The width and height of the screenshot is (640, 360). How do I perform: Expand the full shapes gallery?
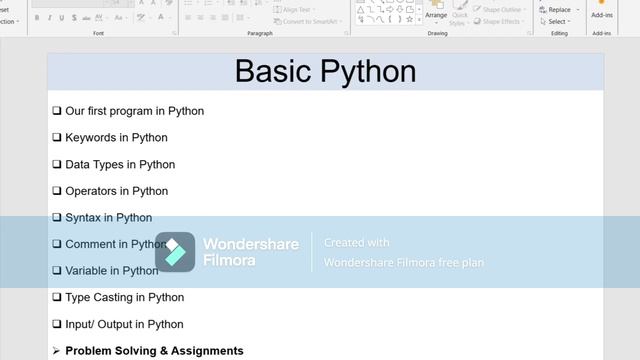point(419,20)
